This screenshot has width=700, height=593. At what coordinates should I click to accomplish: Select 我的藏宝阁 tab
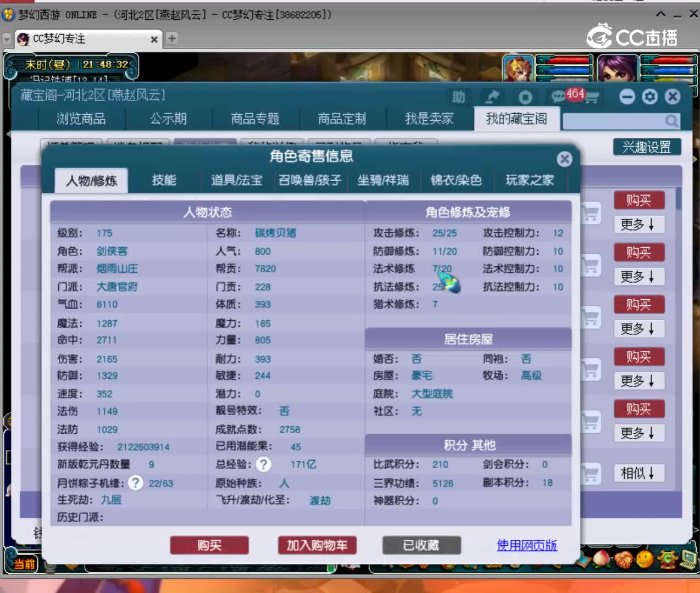[516, 119]
